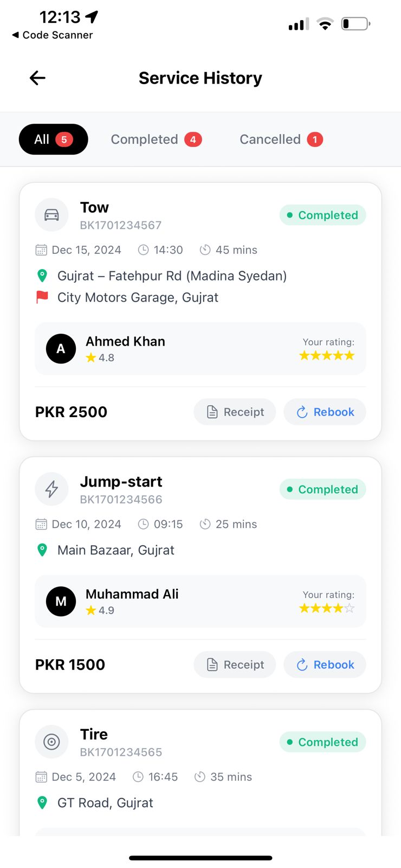Screen dimensions: 401x868
Task: Rebook the Jump-start service
Action: (325, 665)
